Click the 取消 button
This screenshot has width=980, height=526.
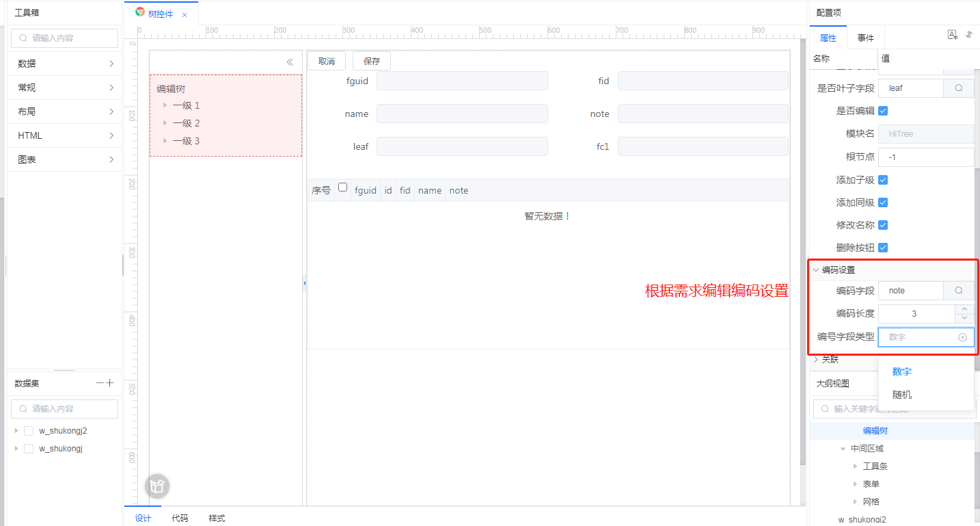(x=327, y=61)
